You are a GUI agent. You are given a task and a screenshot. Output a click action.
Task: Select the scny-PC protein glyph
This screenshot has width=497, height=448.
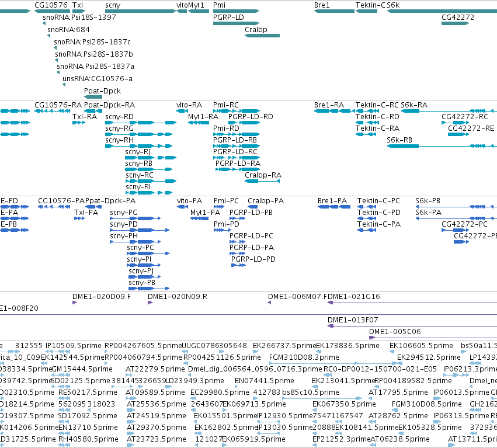[x=148, y=253]
